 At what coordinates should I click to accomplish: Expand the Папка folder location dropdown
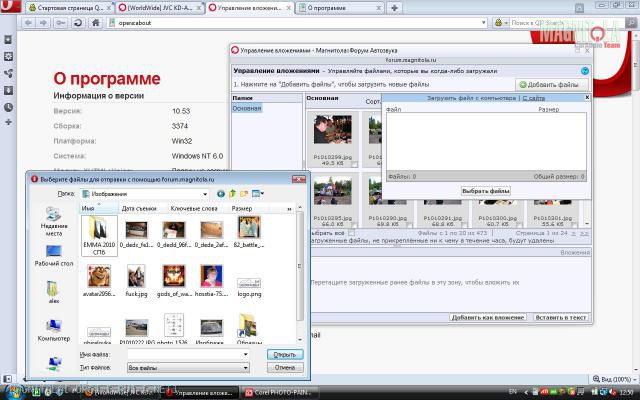206,194
